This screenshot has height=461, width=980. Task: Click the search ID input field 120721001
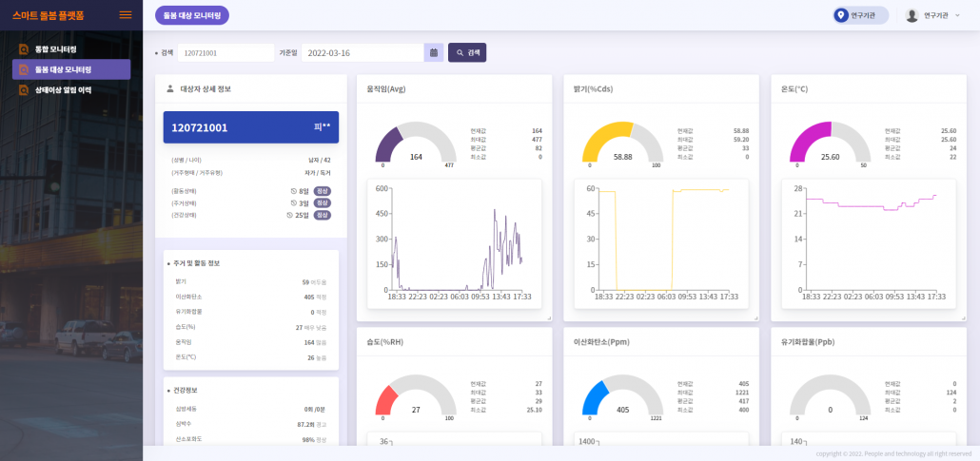pos(225,53)
